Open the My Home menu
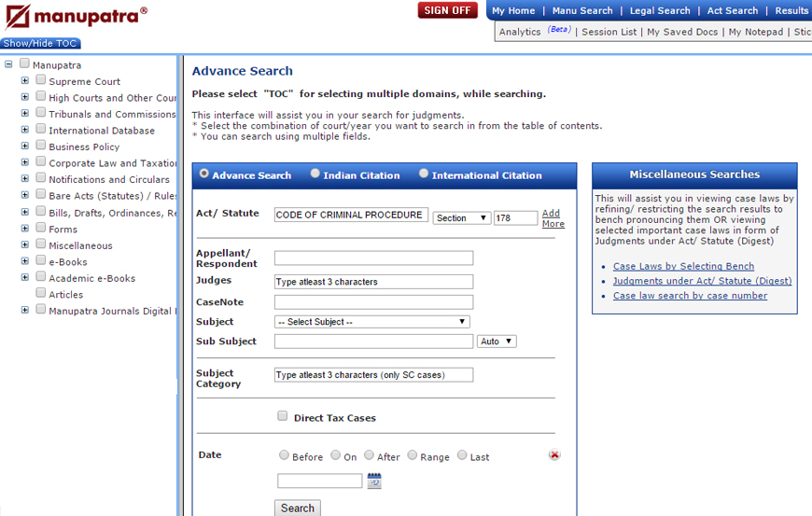The height and width of the screenshot is (516, 812). 513,11
